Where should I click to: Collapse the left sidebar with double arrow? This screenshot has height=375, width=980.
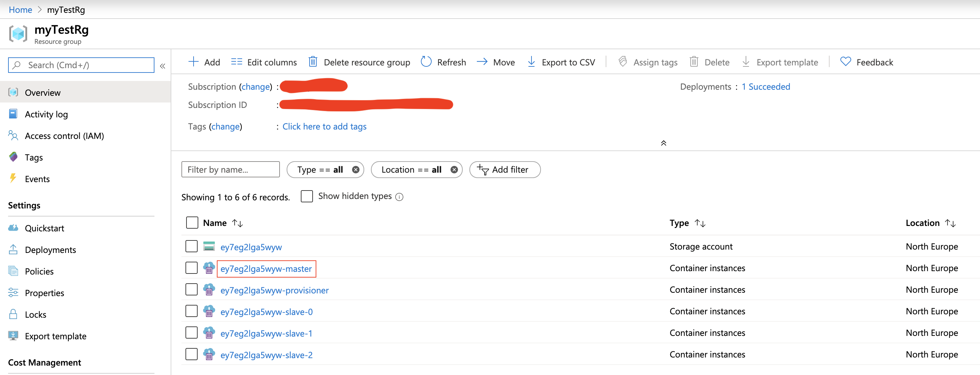tap(163, 66)
